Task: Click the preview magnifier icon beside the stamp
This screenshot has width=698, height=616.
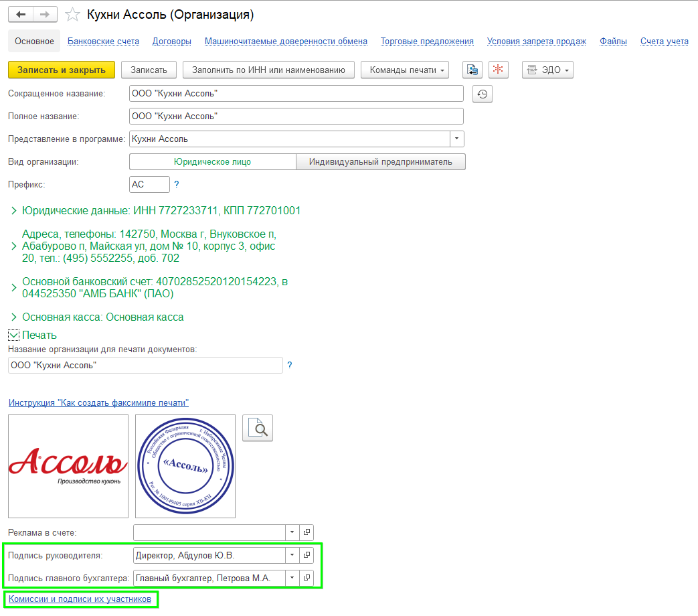Action: [258, 428]
